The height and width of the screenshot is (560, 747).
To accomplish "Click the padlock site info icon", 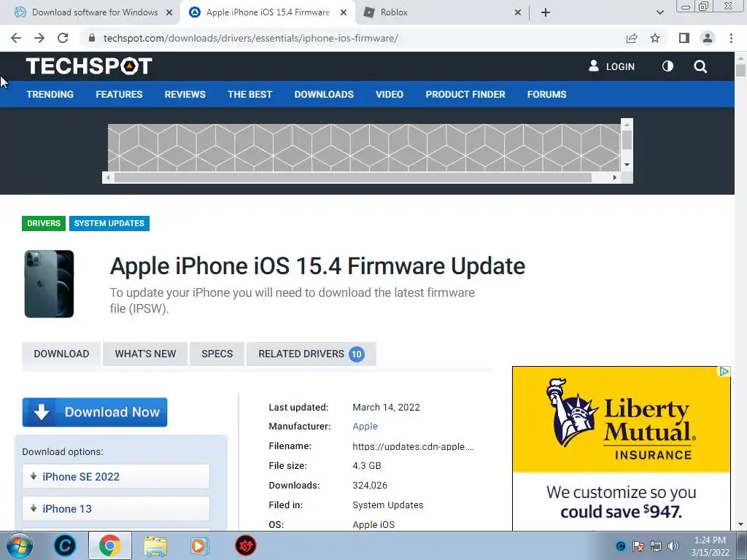I will coord(92,38).
